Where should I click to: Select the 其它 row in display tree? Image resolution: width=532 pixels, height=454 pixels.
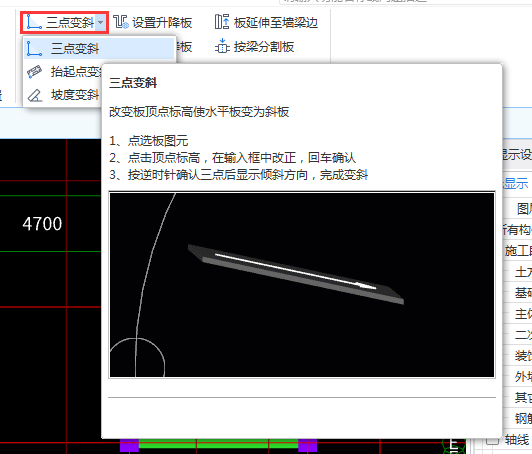click(x=523, y=398)
